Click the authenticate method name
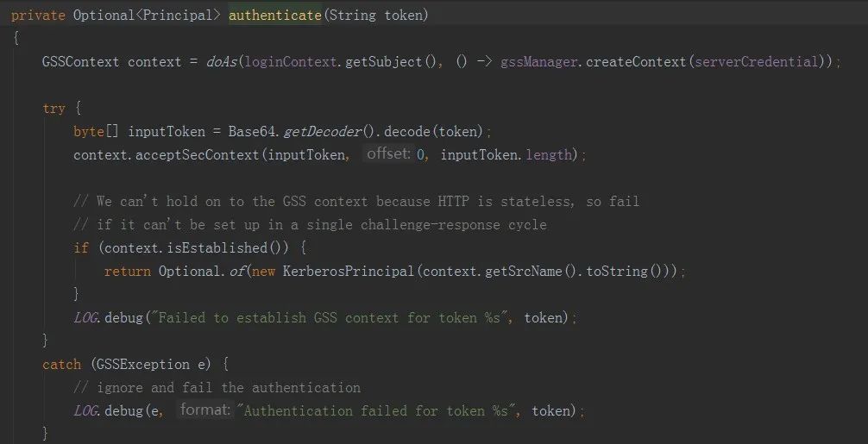 [274, 16]
